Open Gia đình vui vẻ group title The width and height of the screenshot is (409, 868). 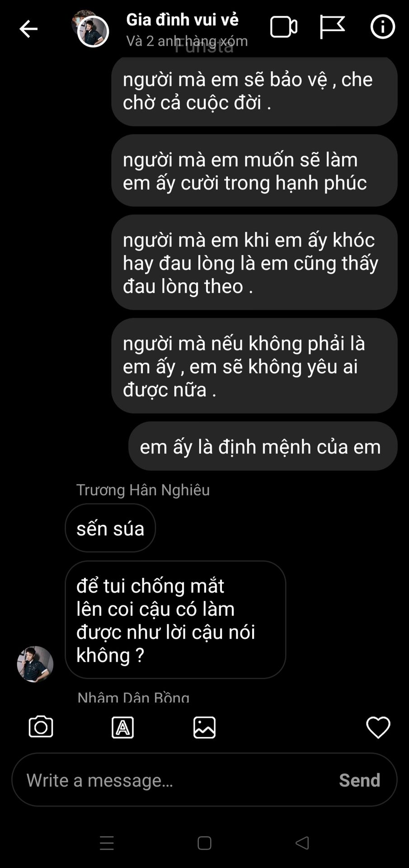[182, 19]
